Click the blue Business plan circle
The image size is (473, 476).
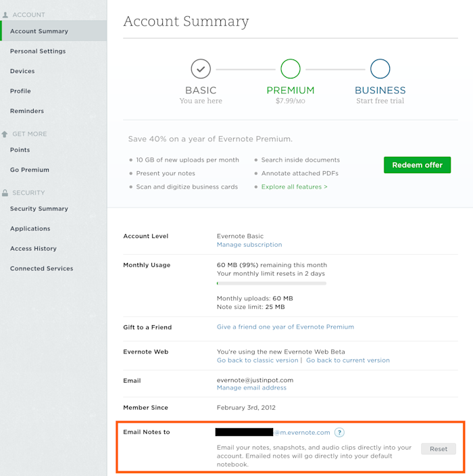[x=380, y=69]
